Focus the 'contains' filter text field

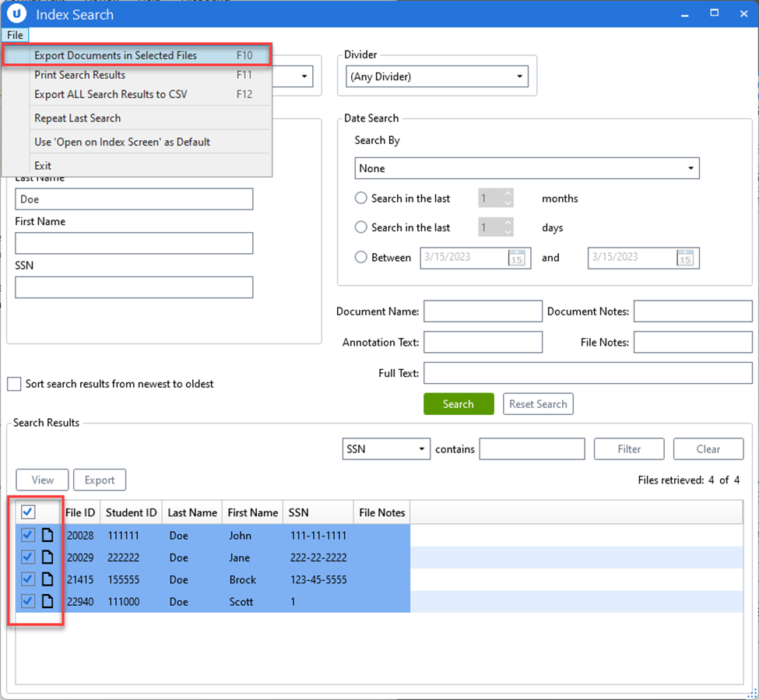[x=532, y=448]
